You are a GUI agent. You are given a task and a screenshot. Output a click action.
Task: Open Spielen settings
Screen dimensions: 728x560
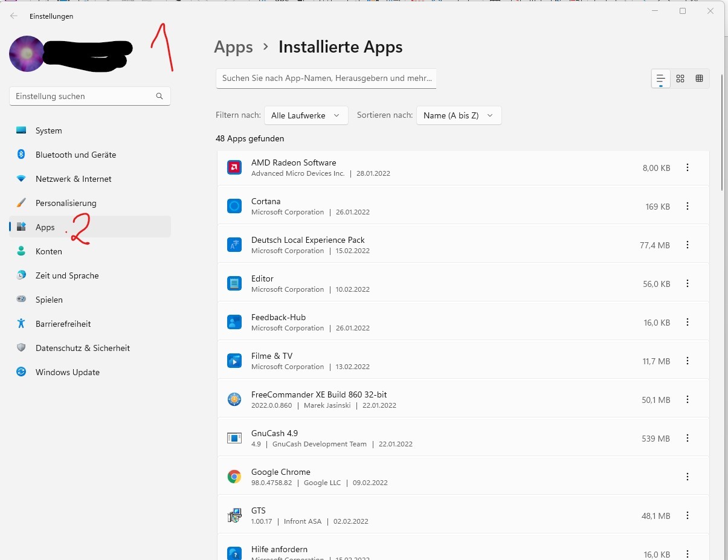90,300
